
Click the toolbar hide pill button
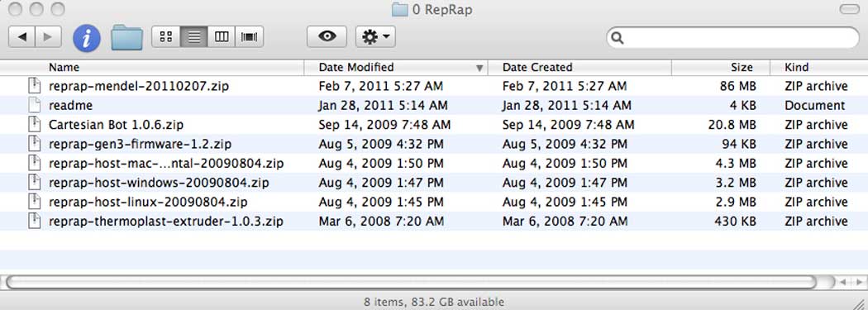(x=849, y=9)
